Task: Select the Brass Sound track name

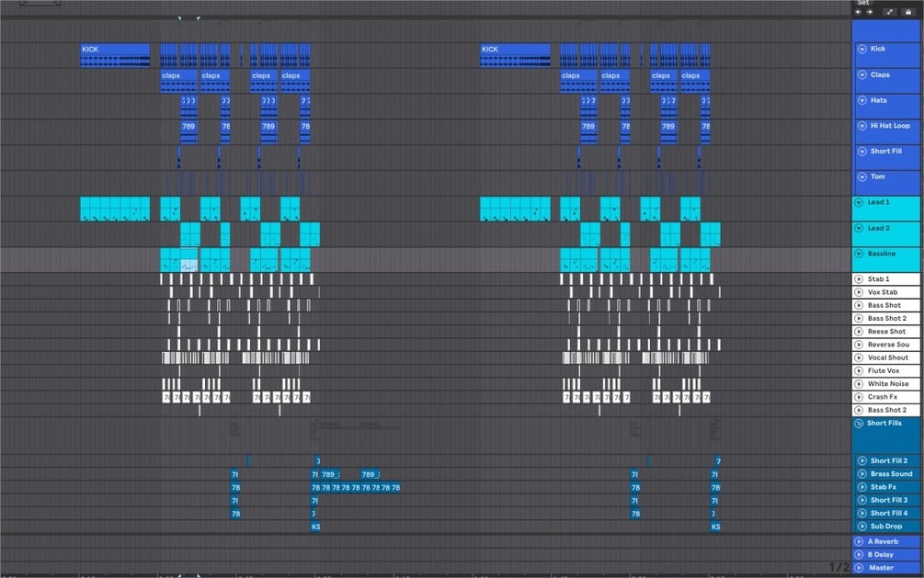Action: point(891,474)
